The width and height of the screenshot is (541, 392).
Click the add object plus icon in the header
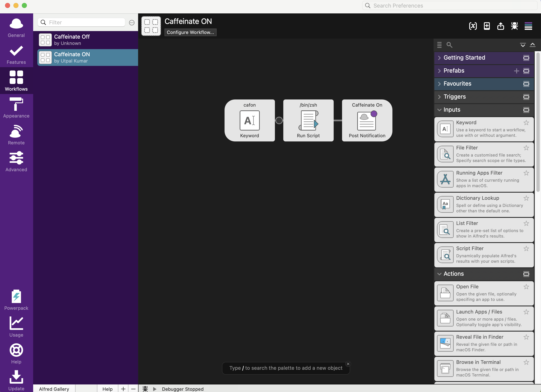point(487,26)
